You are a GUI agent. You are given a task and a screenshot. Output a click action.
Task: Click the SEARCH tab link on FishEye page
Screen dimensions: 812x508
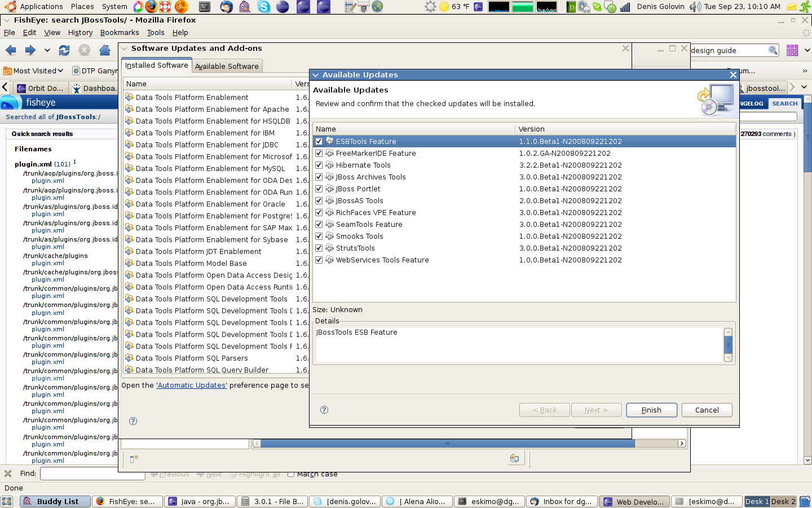coord(785,104)
